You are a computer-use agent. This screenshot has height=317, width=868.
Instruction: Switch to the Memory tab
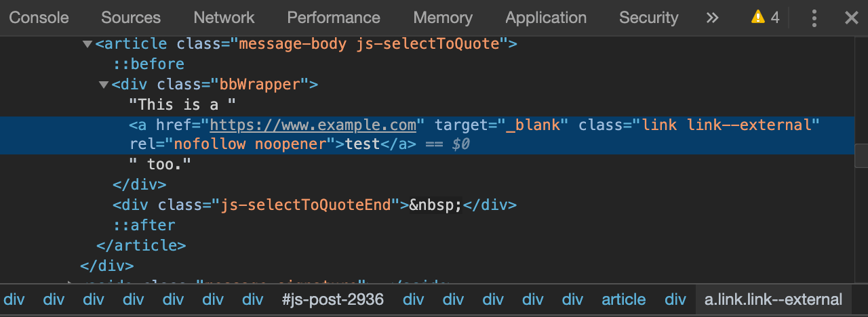[x=443, y=18]
